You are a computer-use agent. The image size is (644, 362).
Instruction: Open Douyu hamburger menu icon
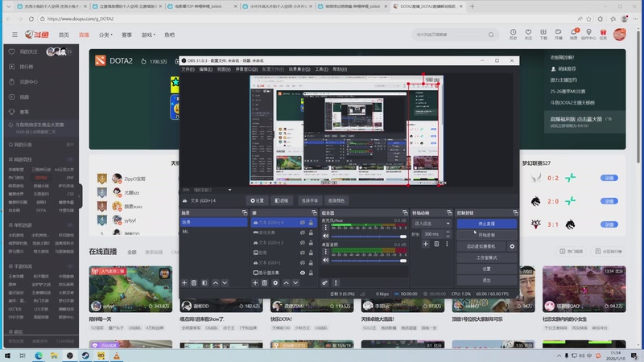pos(14,35)
